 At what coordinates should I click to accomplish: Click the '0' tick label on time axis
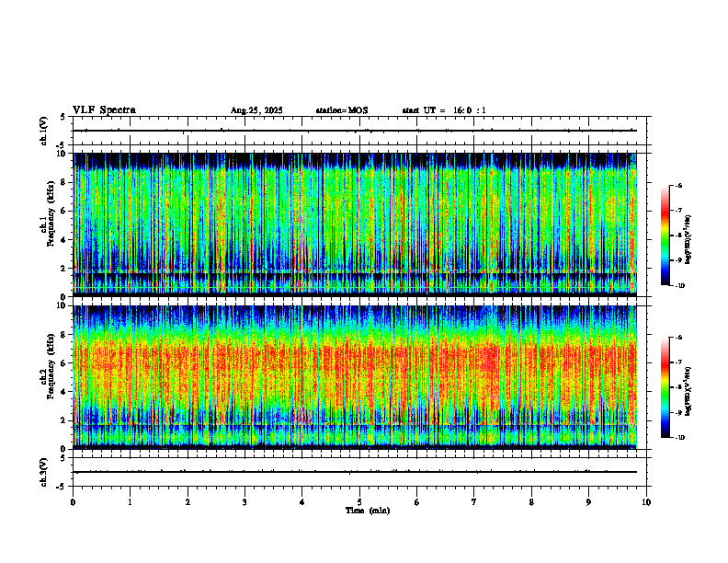(x=73, y=502)
